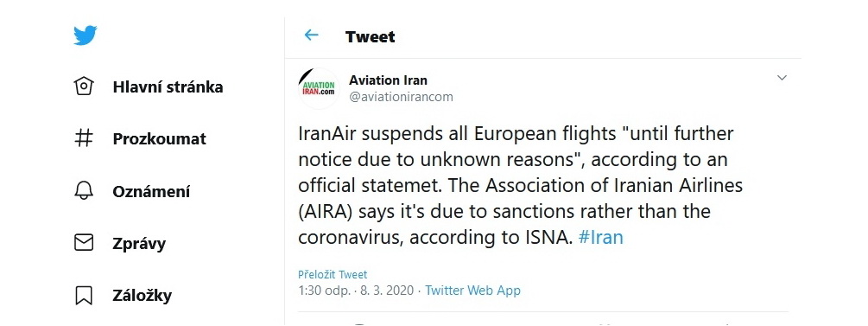Click the 1:30 odp. 8. 3. 2020 timestamp
The image size is (868, 326).
[x=356, y=290]
